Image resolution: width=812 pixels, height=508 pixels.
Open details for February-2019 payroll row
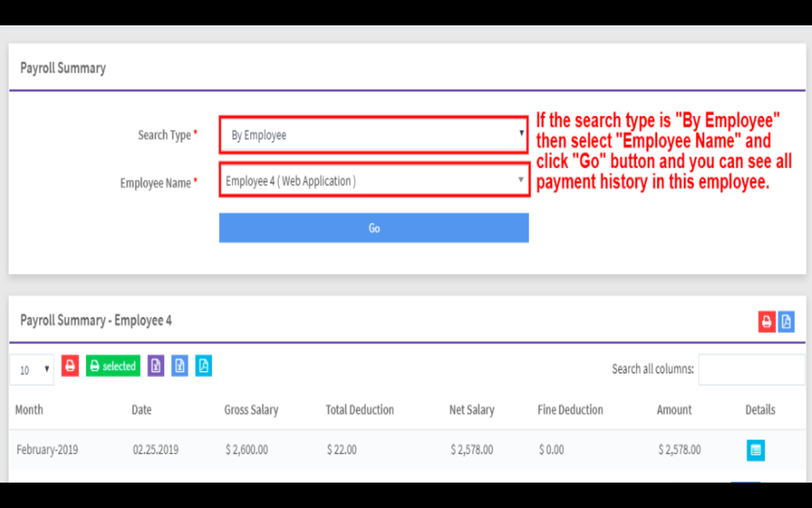(756, 450)
